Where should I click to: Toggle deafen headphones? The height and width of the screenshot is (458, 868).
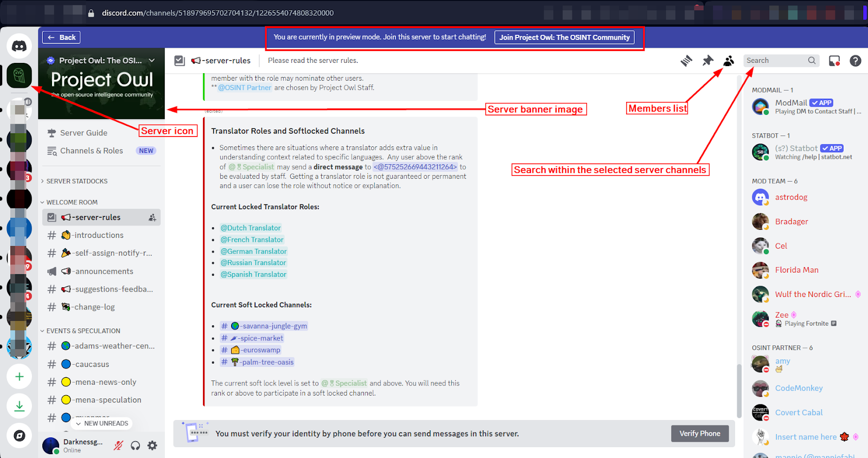[136, 446]
